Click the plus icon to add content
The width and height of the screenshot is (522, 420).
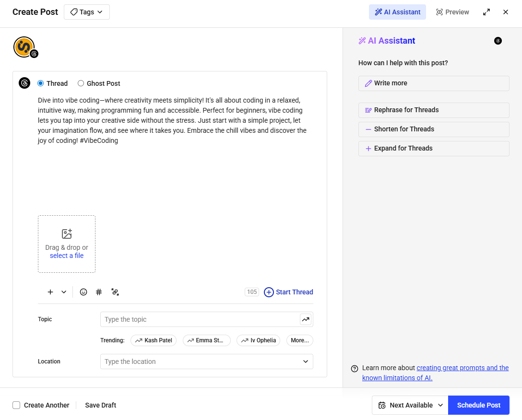point(50,292)
